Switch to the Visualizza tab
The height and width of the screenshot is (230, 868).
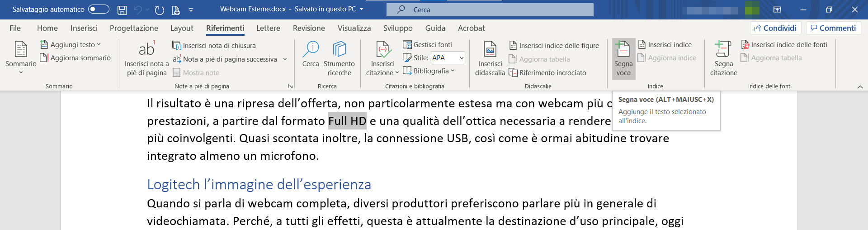(x=354, y=28)
